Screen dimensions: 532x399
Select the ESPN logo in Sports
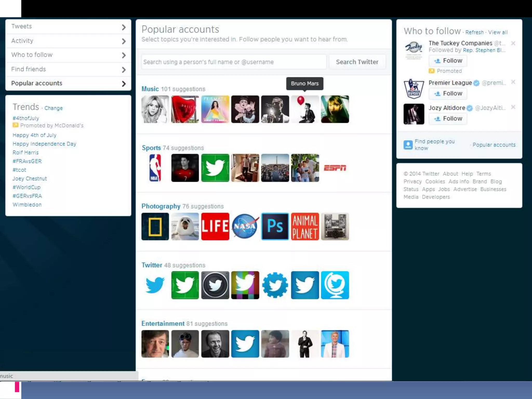(x=335, y=168)
